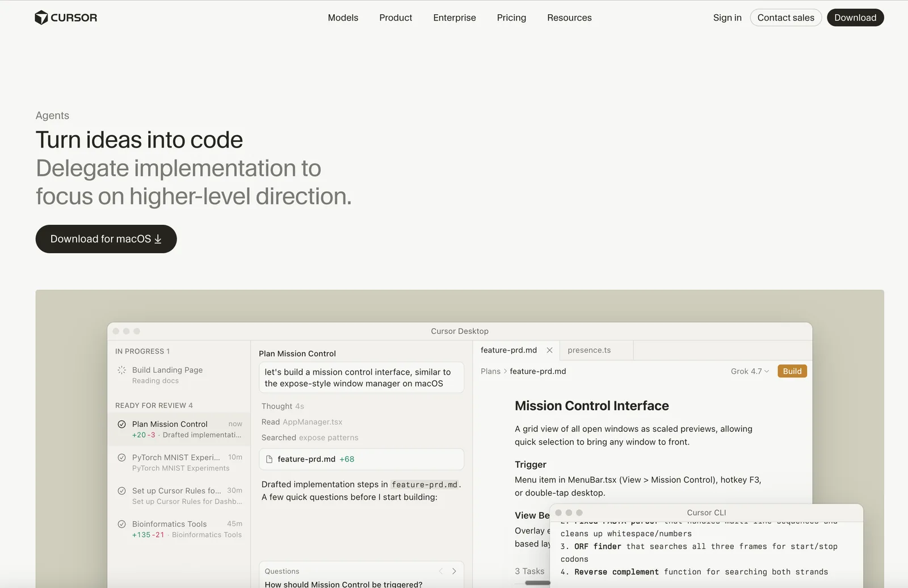
Task: Select the Build Landing Page task
Action: click(179, 375)
